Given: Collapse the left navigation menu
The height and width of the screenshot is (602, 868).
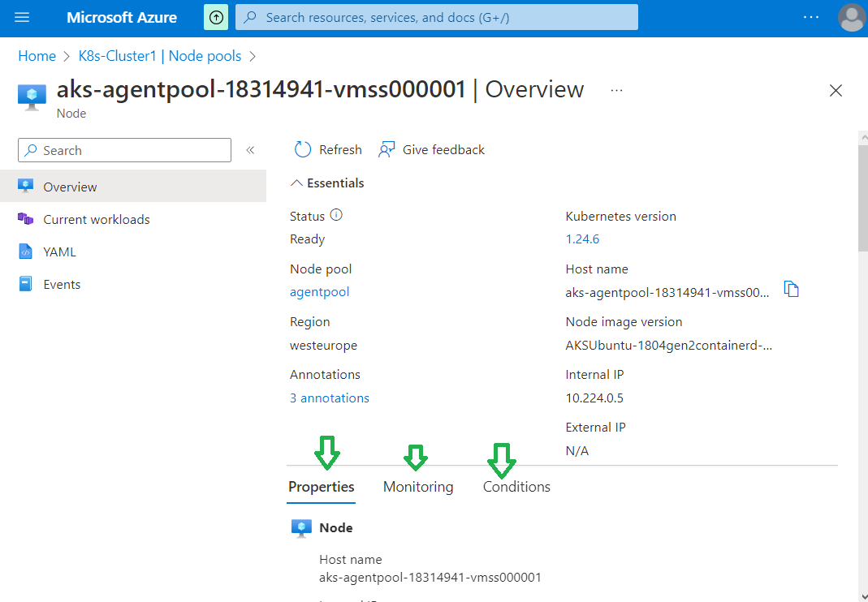Looking at the screenshot, I should [x=250, y=150].
